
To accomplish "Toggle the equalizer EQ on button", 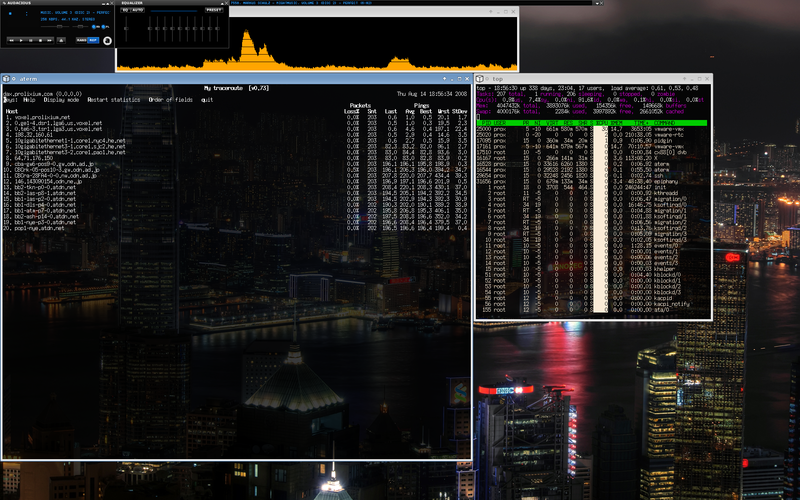I will [x=125, y=10].
